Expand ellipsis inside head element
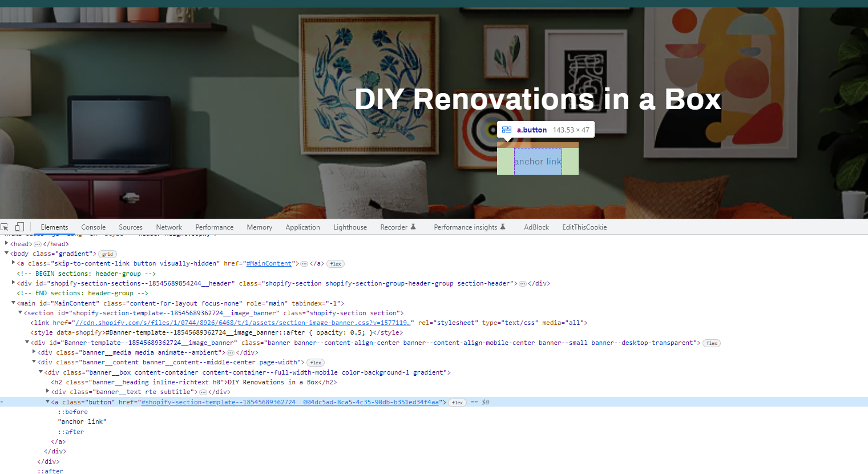The width and height of the screenshot is (868, 474). [38, 244]
